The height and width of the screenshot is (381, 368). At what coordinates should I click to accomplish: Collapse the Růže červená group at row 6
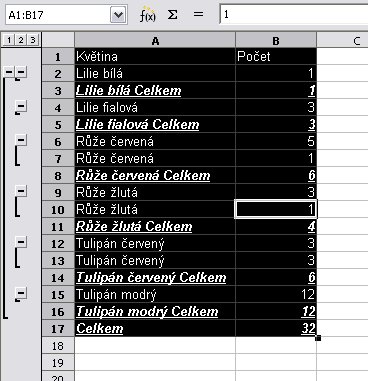pos(21,140)
